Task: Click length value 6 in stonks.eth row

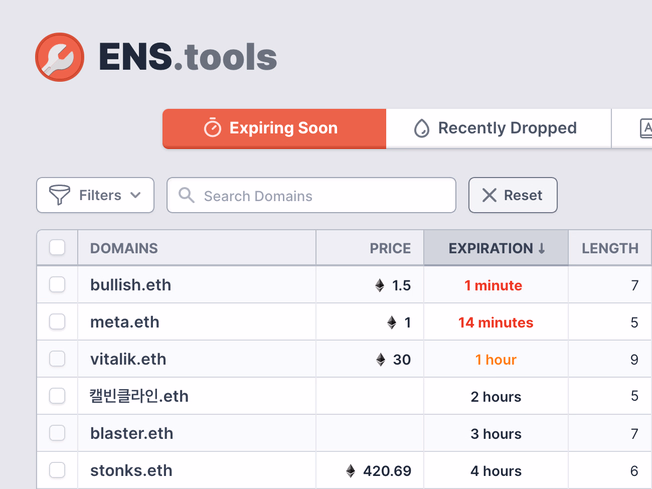Action: pos(634,471)
